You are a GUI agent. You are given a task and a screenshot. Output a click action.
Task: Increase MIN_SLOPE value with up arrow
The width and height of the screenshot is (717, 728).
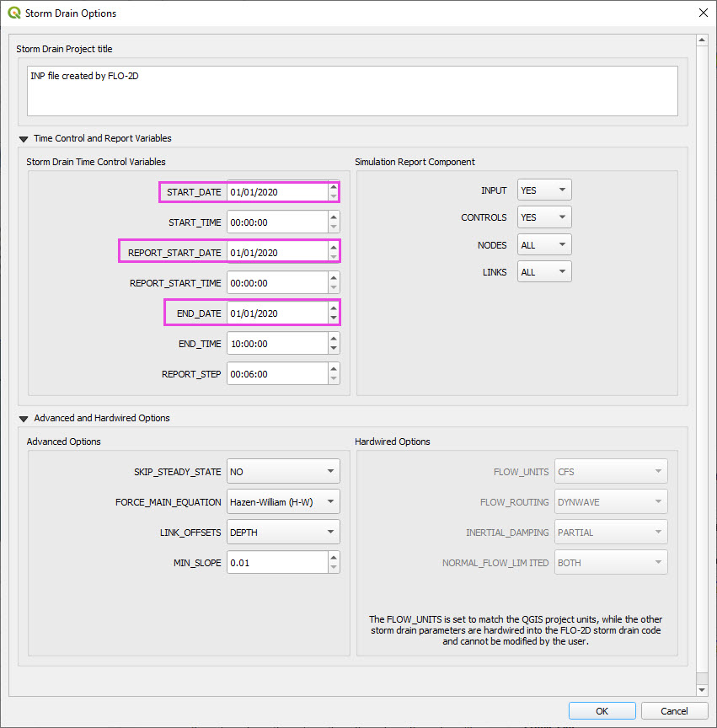pyautogui.click(x=334, y=558)
